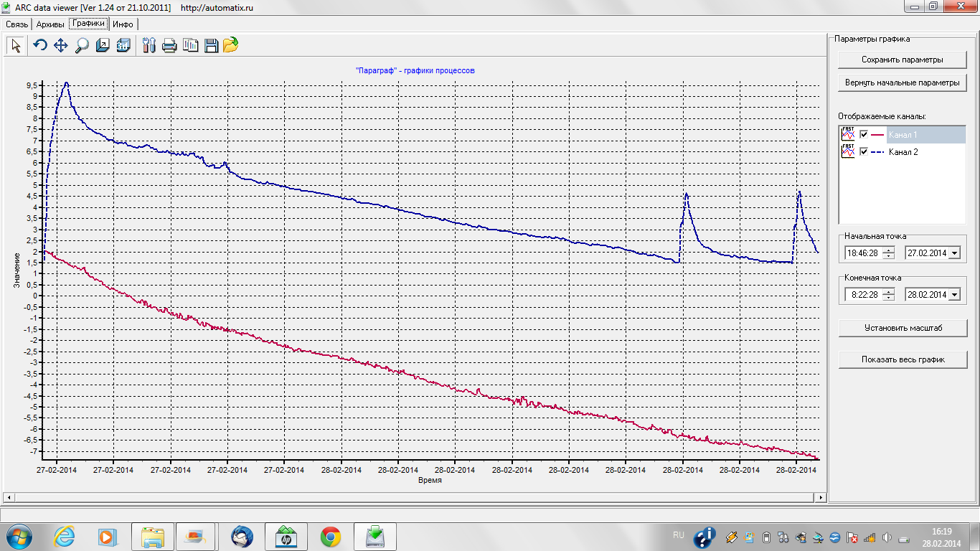Uncheck the Канал 2 checkbox
The height and width of the screenshot is (551, 980).
coord(864,151)
